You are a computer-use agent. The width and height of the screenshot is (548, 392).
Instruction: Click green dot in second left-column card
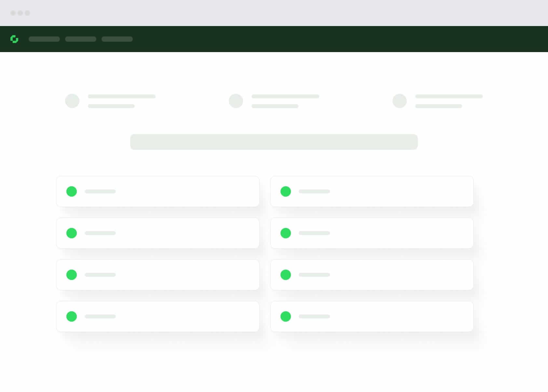tap(72, 233)
